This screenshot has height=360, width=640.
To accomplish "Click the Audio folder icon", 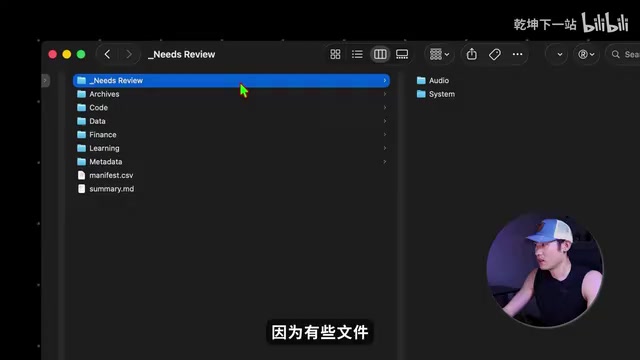I will click(421, 80).
